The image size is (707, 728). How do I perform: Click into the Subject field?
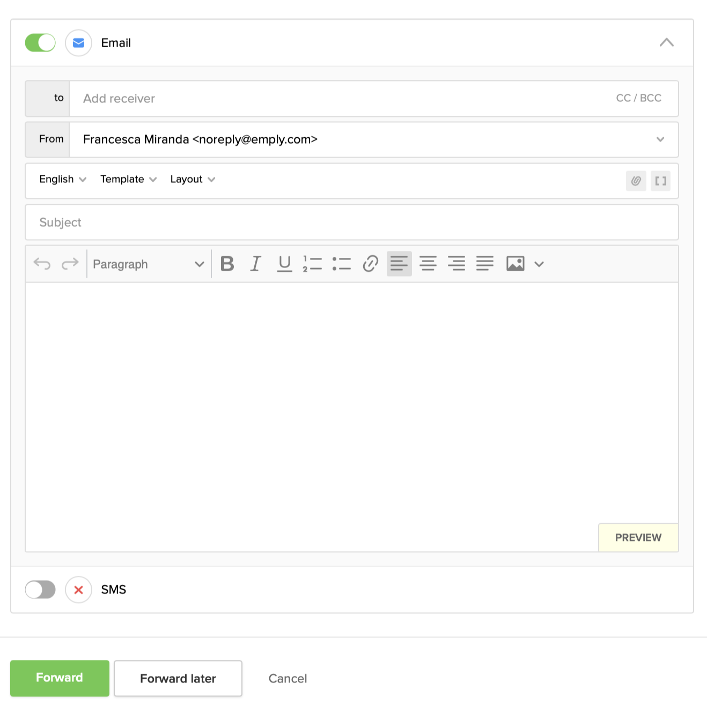coord(351,222)
